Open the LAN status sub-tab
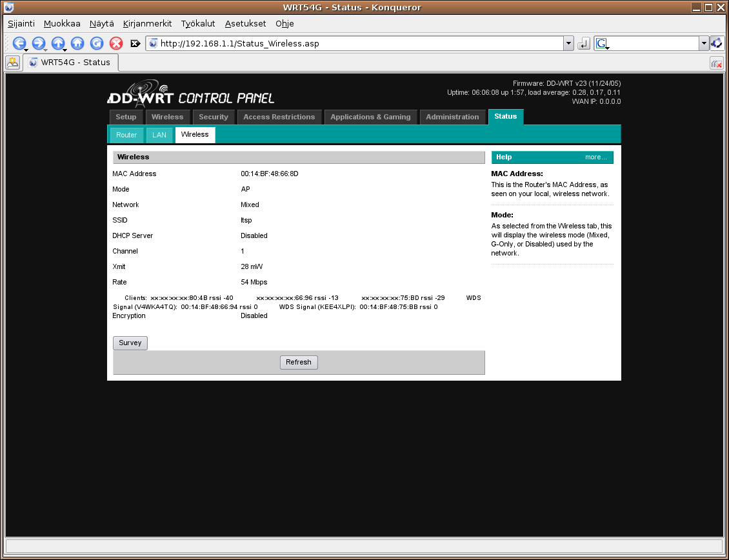This screenshot has height=560, width=729. (x=159, y=135)
